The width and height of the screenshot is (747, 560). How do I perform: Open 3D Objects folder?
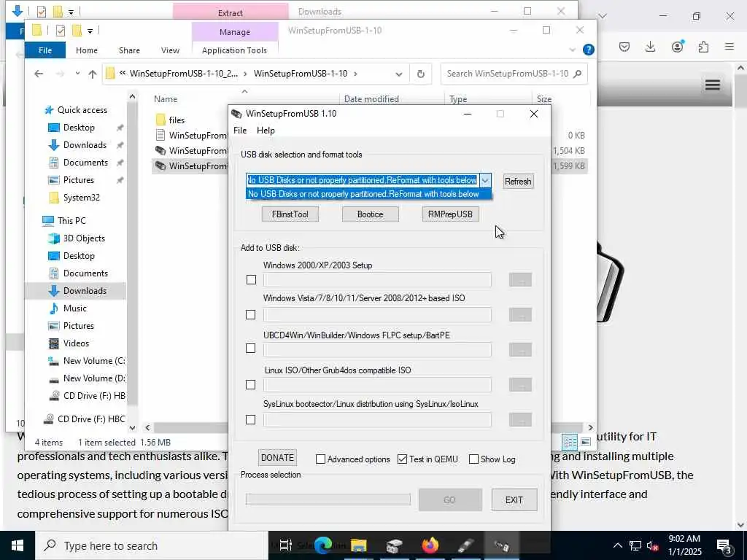coord(84,238)
